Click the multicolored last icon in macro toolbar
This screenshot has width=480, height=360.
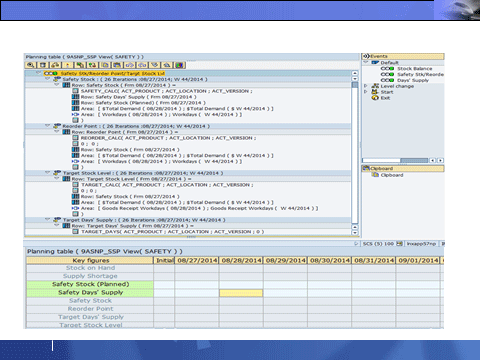point(180,65)
